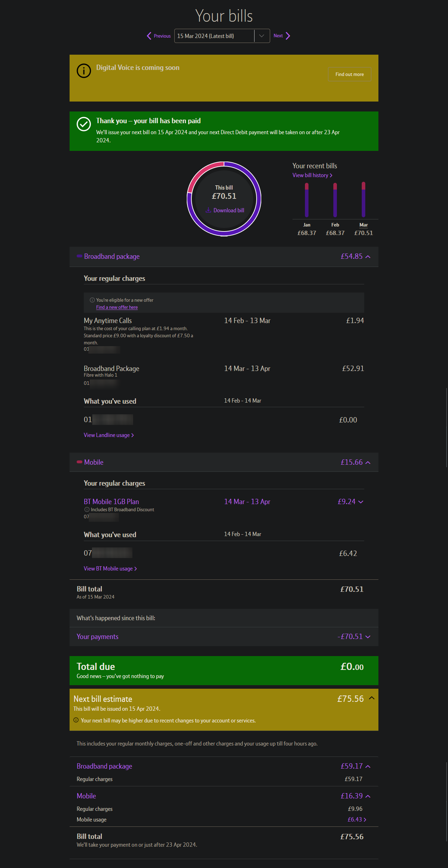Click the Digital Voice info circle icon

point(84,71)
